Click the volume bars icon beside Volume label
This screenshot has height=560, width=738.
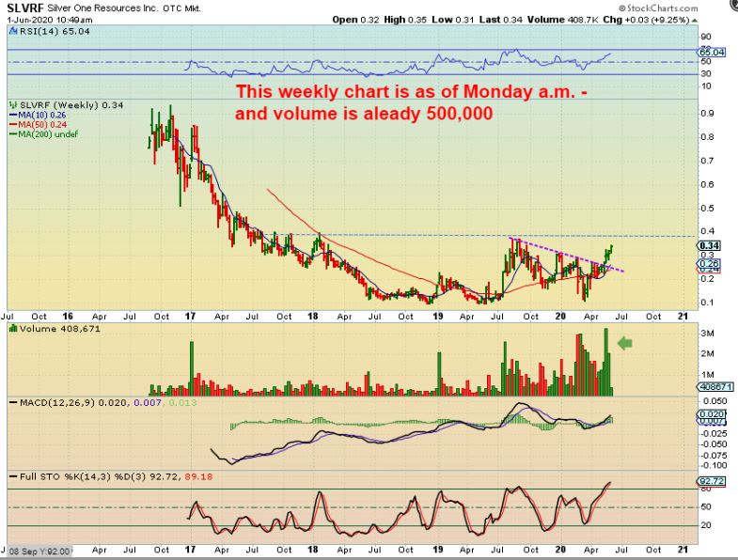tap(13, 329)
